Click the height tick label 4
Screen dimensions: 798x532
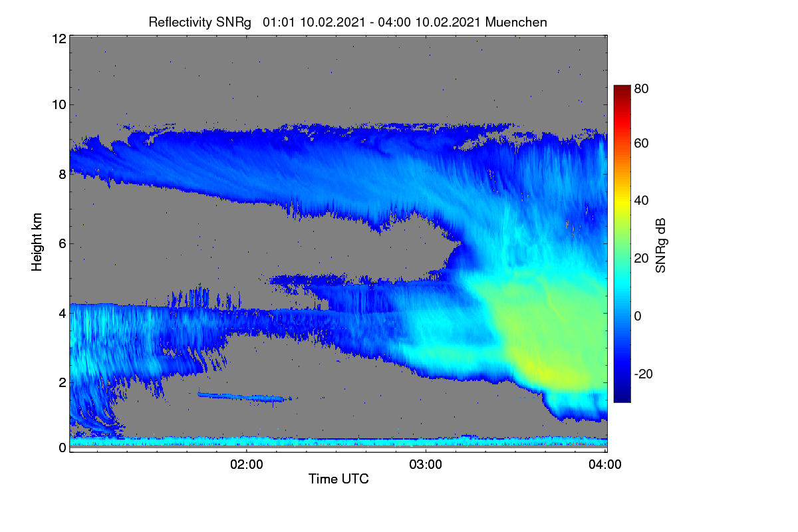[x=62, y=313]
